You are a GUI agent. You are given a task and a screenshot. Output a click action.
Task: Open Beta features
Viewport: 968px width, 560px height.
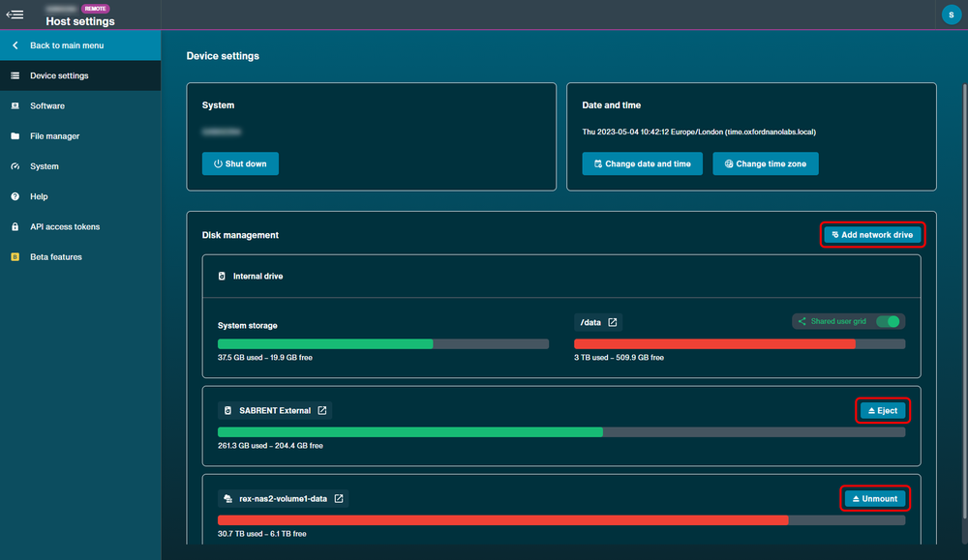[x=80, y=257]
